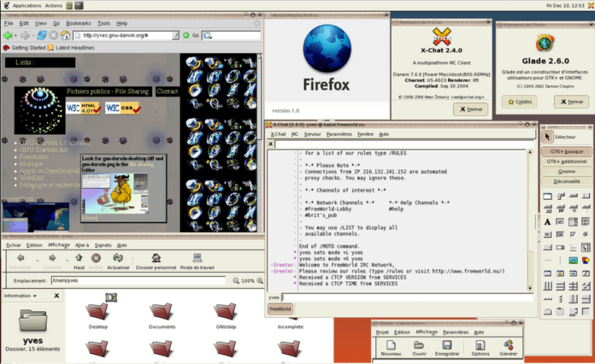The height and width of the screenshot is (364, 595).
Task: Click the Firefox Forward arrow
Action: coord(25,36)
